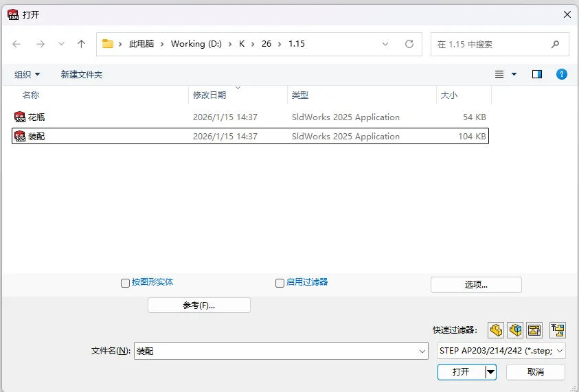Screen dimensions: 579x392
Task: Click the 54 KB size cell
Action: pos(474,117)
